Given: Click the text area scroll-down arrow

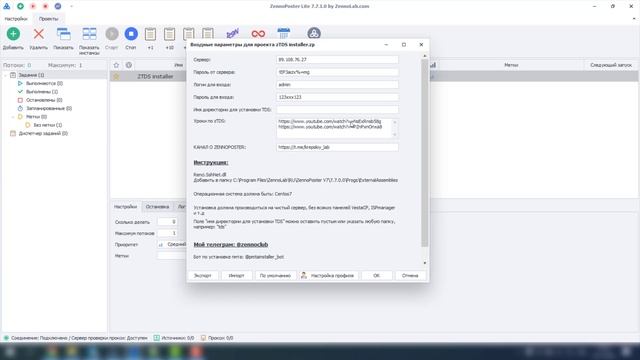Looking at the screenshot, I should pos(395,135).
